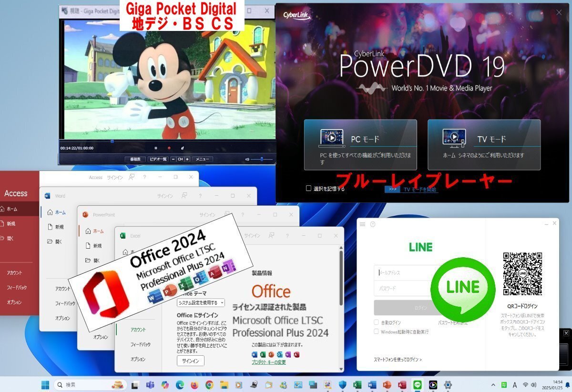Open the メニュー button in Giga Pocket

[202, 159]
